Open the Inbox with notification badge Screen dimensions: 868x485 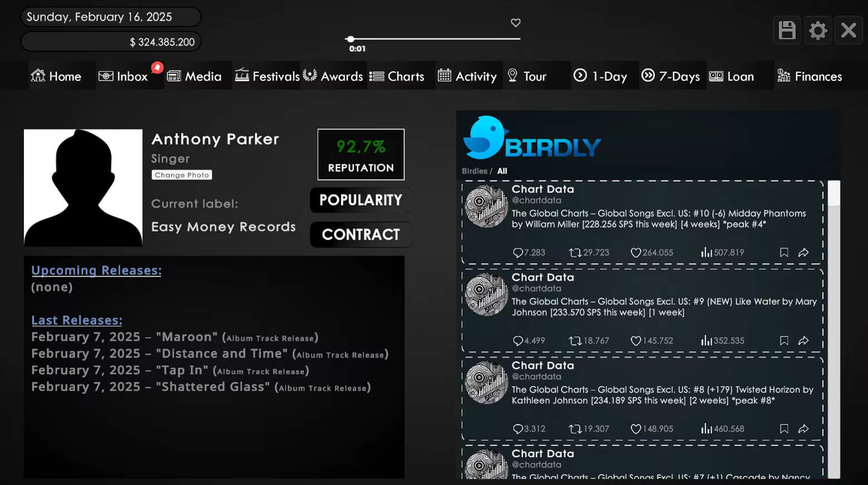[x=124, y=76]
